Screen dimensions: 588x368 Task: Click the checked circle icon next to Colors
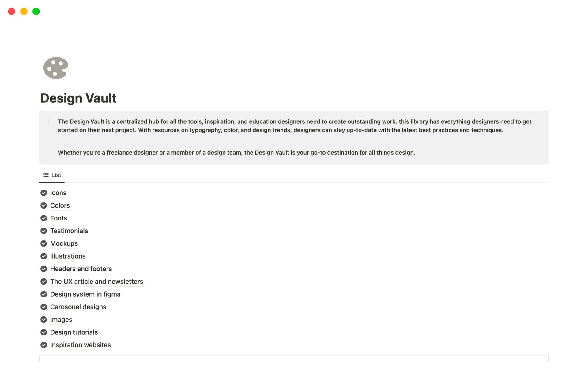[43, 205]
